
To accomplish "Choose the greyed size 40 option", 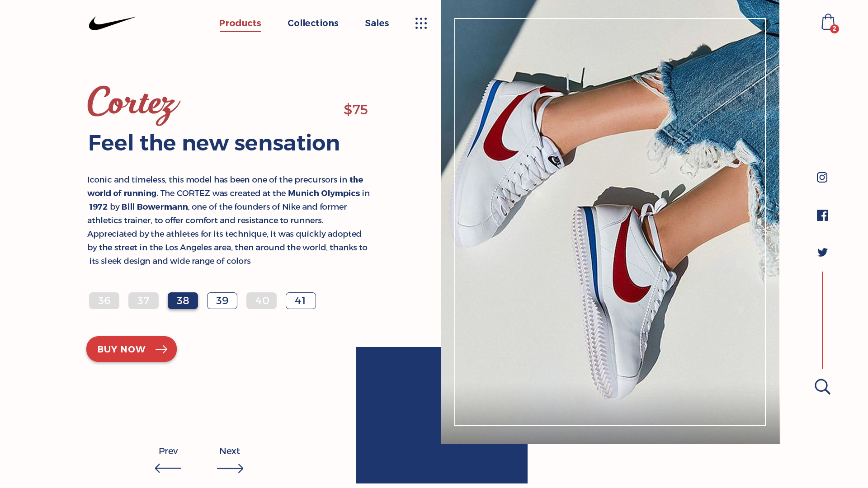I will pyautogui.click(x=261, y=300).
